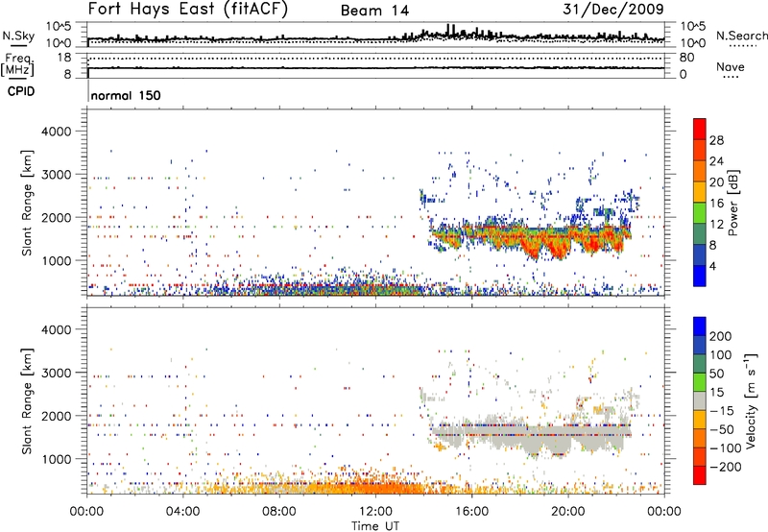
Task: Click the "Velocity [m s-1]" colorbar title
Action: 751,400
